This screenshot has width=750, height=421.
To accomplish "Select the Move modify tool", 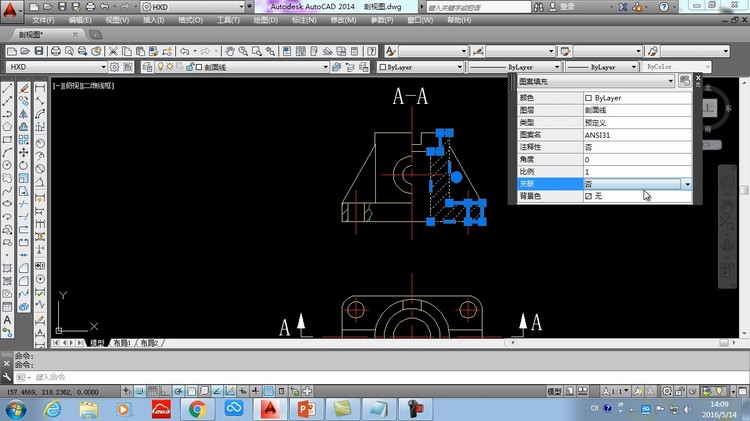I will (x=23, y=153).
